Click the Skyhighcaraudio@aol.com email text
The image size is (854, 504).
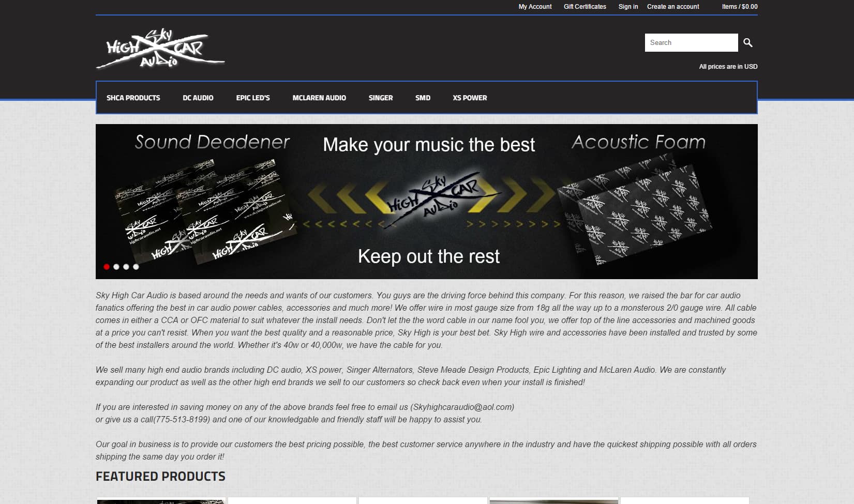pos(462,407)
